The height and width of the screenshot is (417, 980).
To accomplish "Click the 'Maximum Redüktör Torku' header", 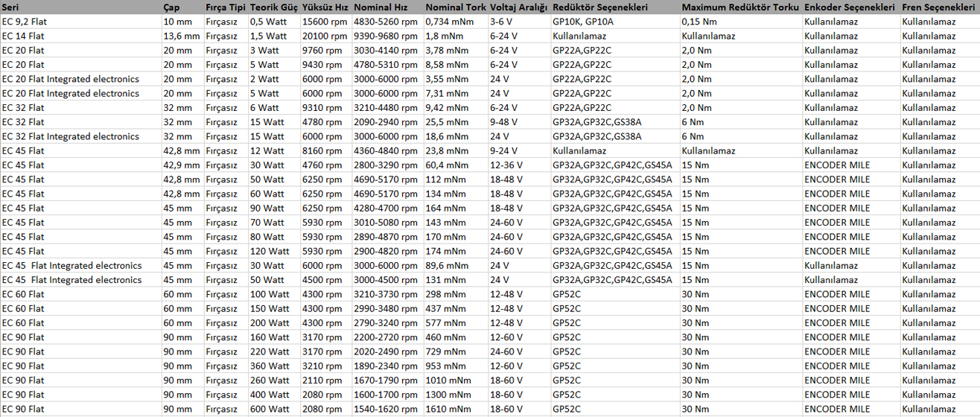I will (x=741, y=7).
